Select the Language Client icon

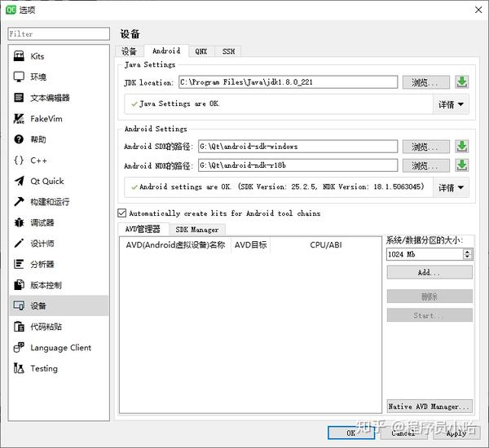tap(19, 348)
